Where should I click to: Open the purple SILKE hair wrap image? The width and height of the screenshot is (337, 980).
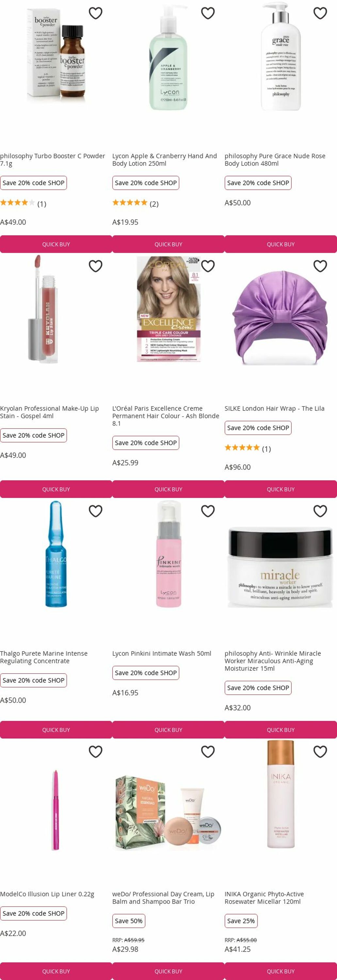[x=281, y=317]
